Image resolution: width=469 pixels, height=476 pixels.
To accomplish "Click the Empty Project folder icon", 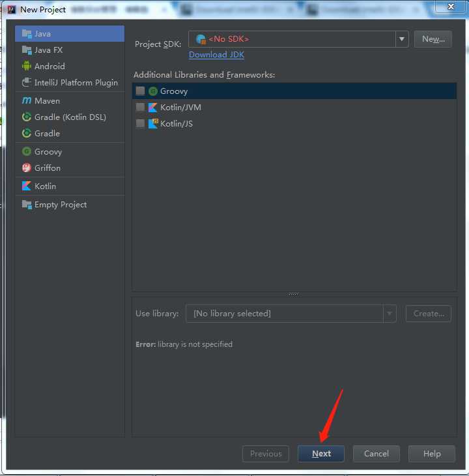I will (27, 205).
